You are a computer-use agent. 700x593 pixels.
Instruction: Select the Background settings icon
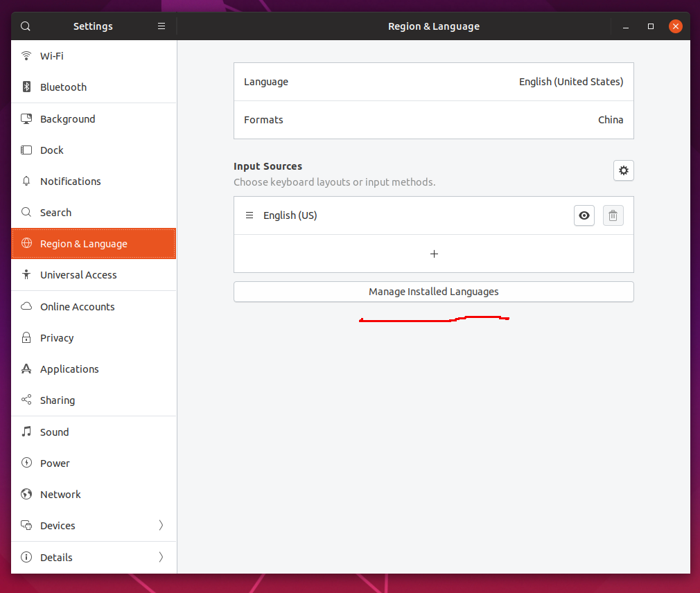[x=26, y=118]
